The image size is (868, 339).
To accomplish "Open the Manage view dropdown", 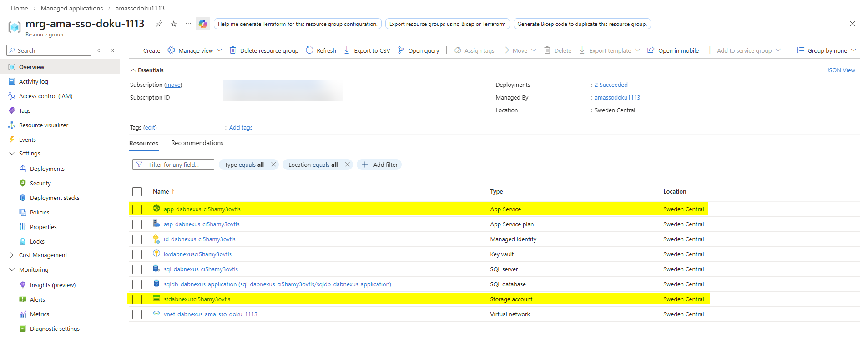I will click(195, 50).
